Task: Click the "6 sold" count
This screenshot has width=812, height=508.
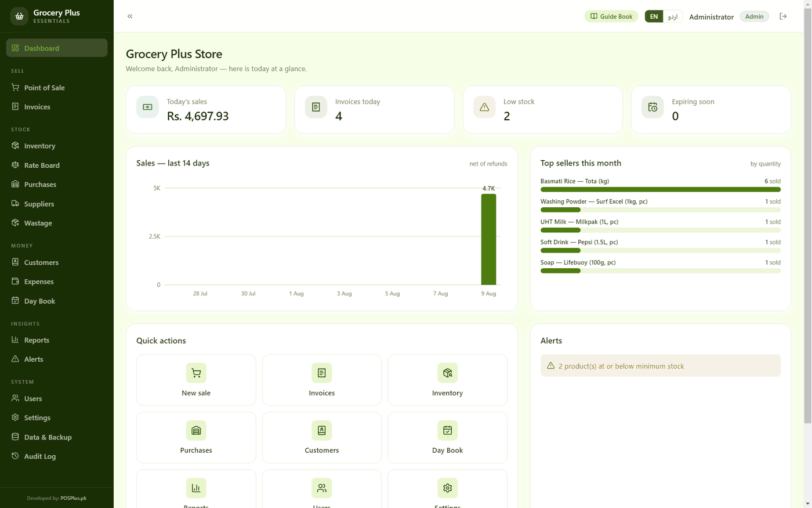Action: coord(773,181)
